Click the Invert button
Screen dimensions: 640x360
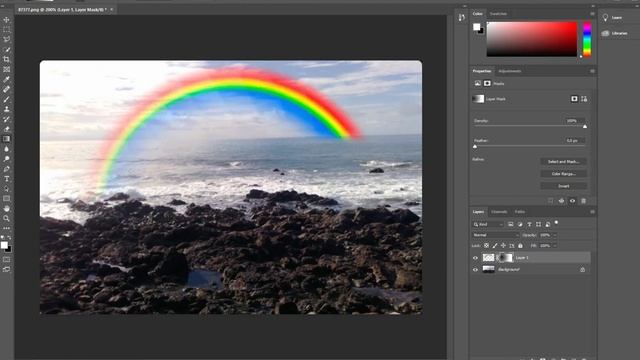click(x=563, y=186)
